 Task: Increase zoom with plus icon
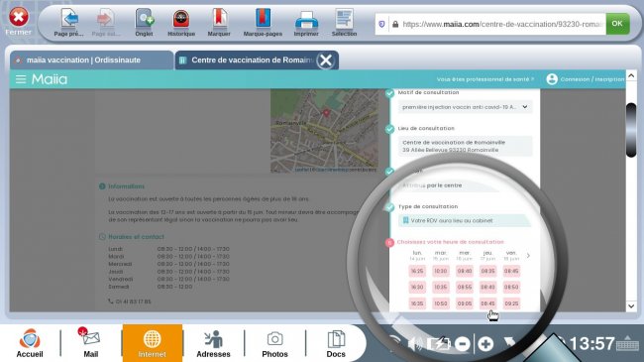pyautogui.click(x=485, y=343)
